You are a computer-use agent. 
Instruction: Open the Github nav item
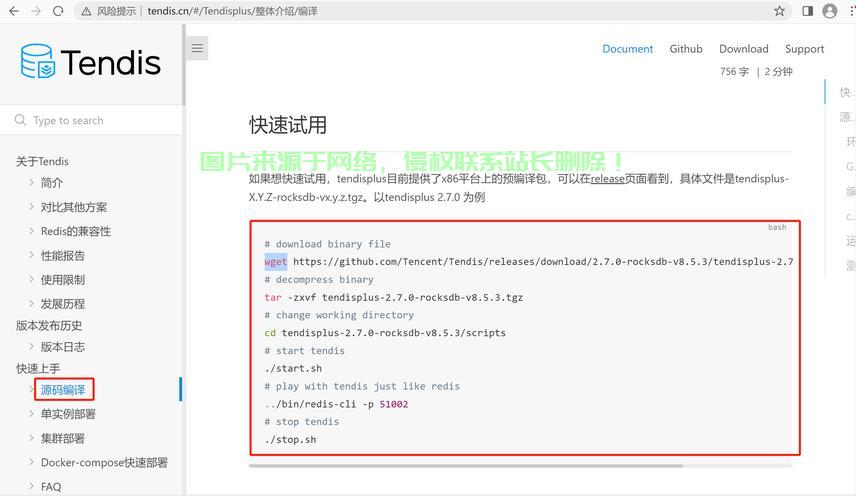[x=686, y=49]
